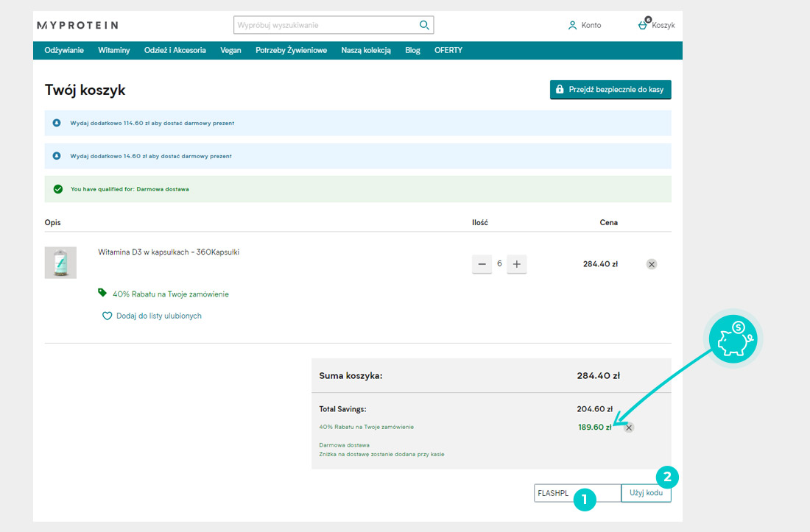
Task: Click the Użyj kodu button
Action: pyautogui.click(x=647, y=493)
